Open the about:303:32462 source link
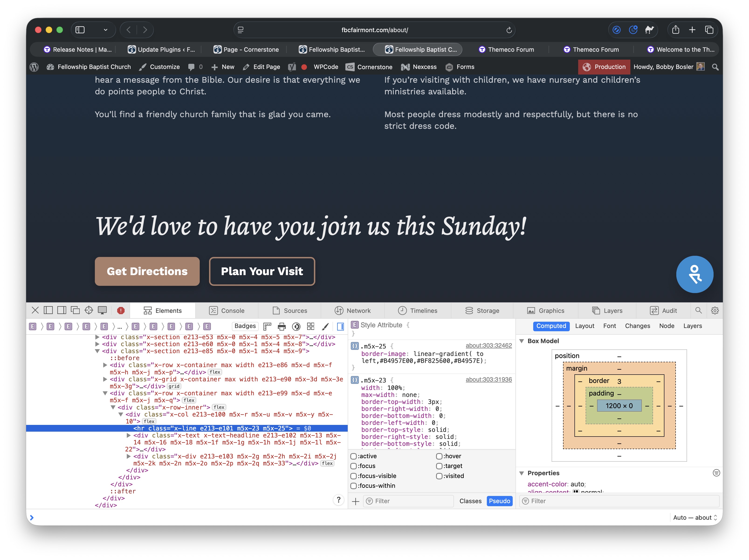Screen dimensions: 749x560 (x=488, y=345)
